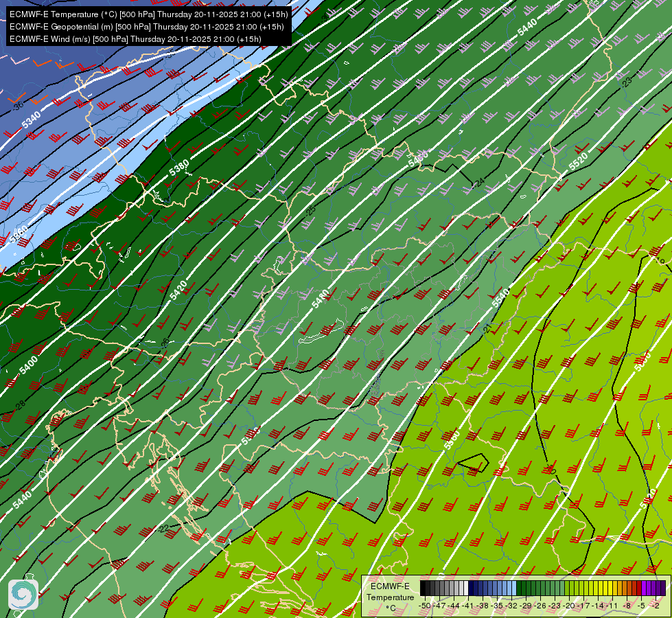Click the -2 value on the temperature legend
Image resolution: width=672 pixels, height=618 pixels.
click(x=656, y=606)
